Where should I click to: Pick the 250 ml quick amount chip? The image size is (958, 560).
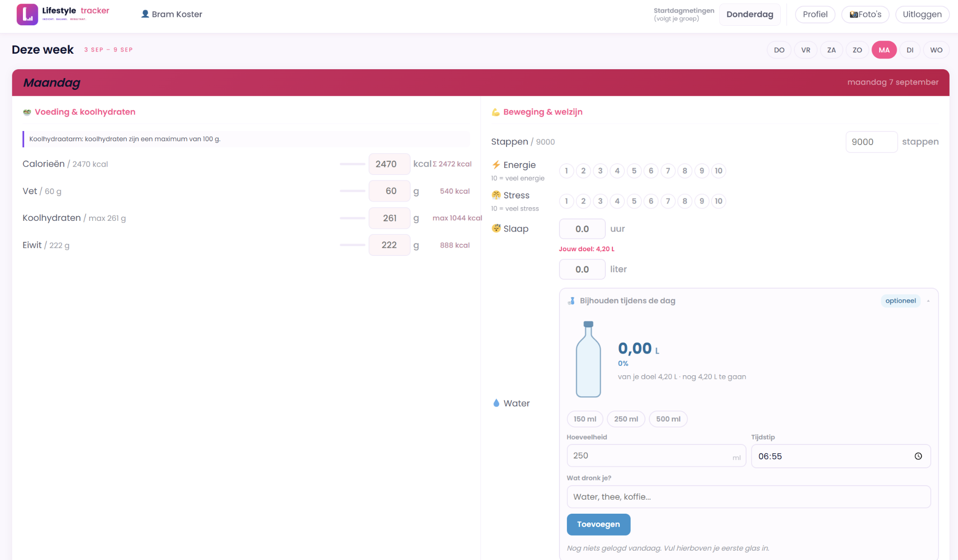(626, 419)
